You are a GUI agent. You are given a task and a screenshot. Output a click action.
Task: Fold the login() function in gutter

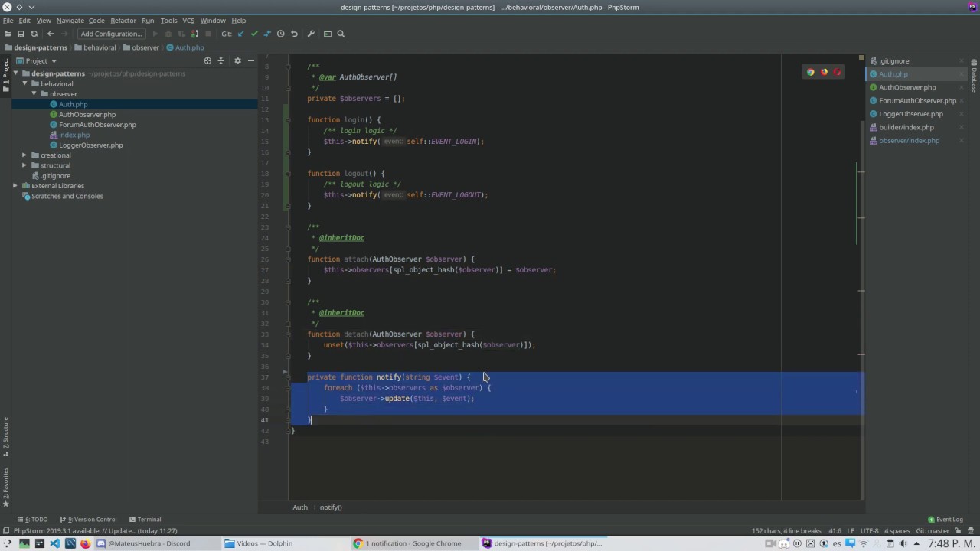289,120
